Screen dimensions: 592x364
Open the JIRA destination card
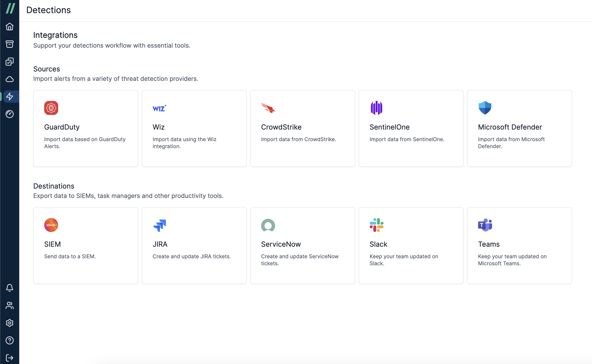pos(194,245)
